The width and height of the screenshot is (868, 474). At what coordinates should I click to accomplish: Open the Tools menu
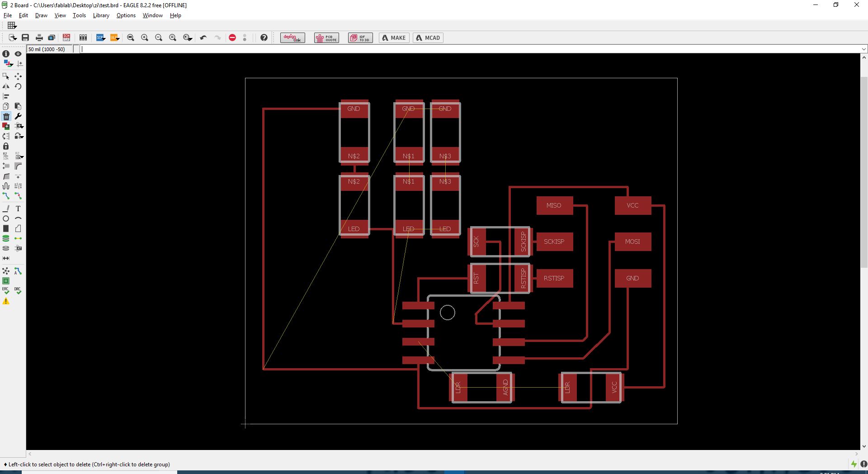(79, 15)
